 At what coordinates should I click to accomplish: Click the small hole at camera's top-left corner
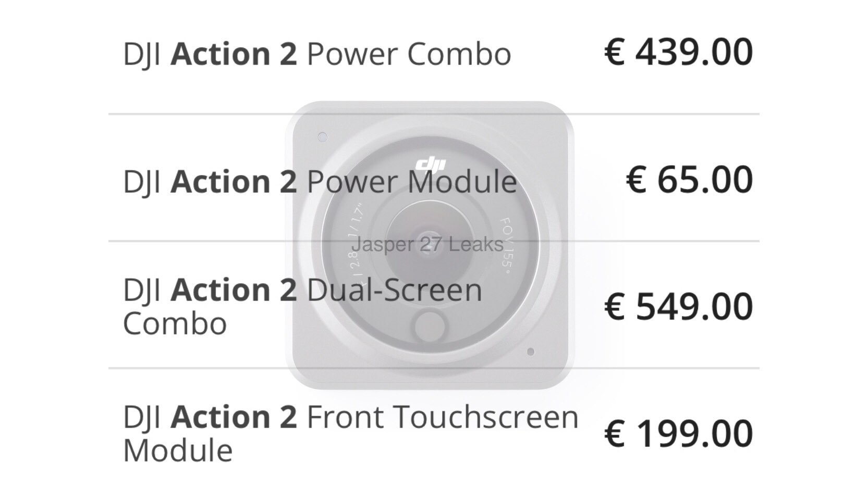[x=323, y=137]
